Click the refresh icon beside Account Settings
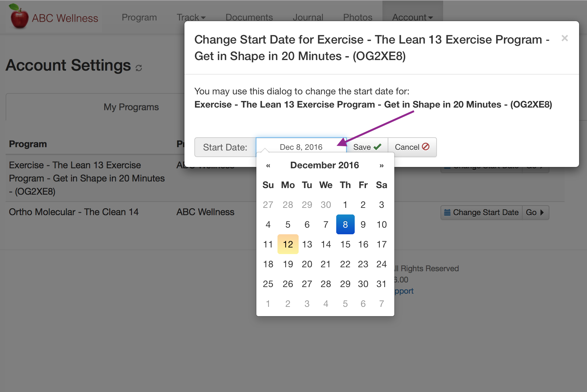This screenshot has height=392, width=587. (x=139, y=68)
